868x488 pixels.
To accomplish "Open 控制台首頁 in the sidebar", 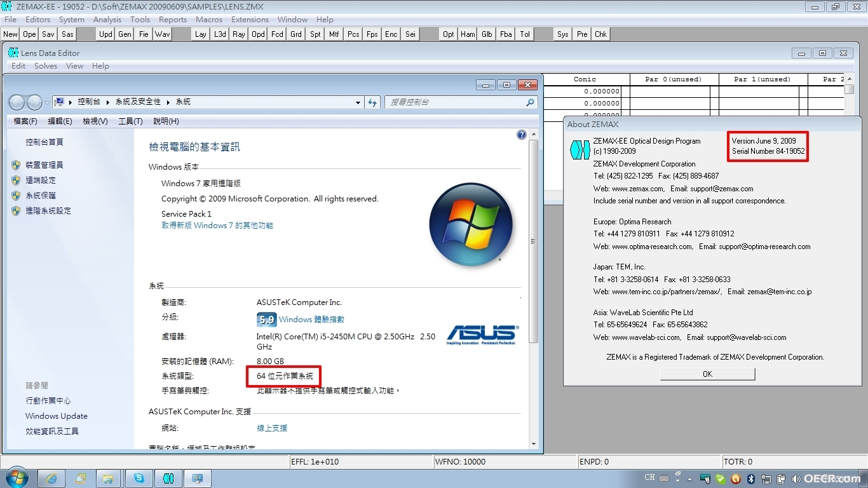I will (x=44, y=142).
